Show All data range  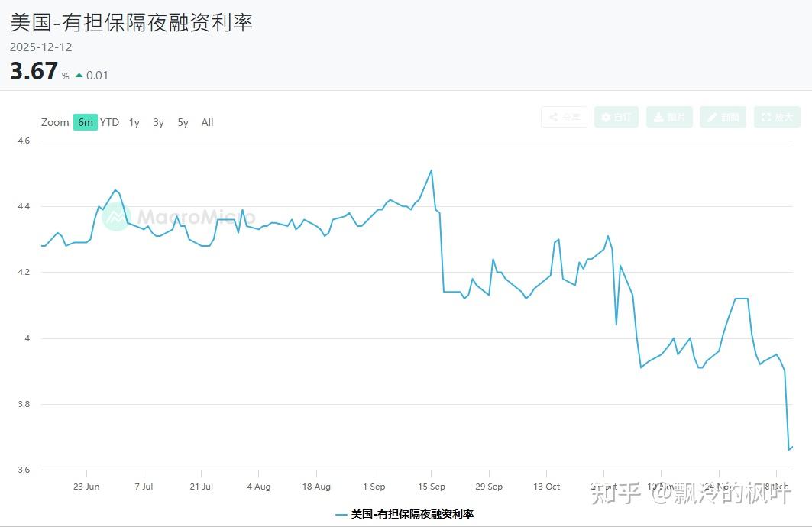207,122
